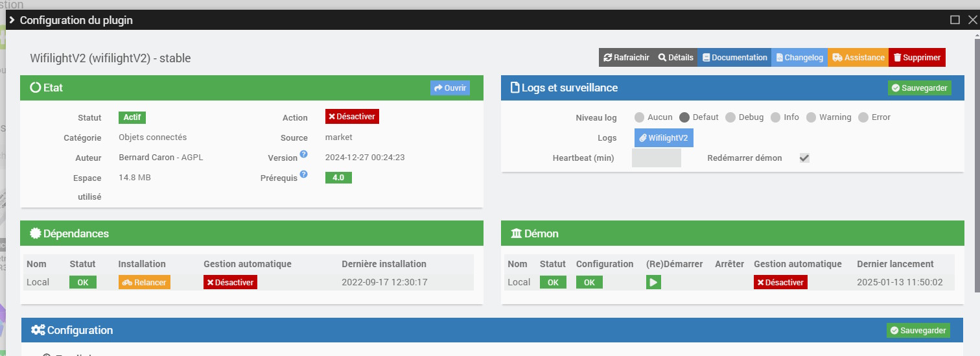Click the 14.8 MB space value
This screenshot has height=356, width=980.
[x=135, y=177]
